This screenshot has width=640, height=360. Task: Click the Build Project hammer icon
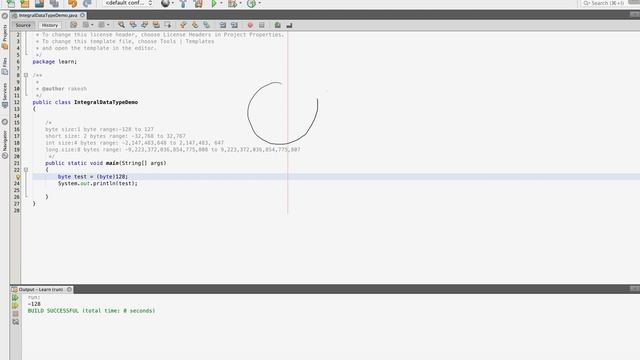click(183, 3)
